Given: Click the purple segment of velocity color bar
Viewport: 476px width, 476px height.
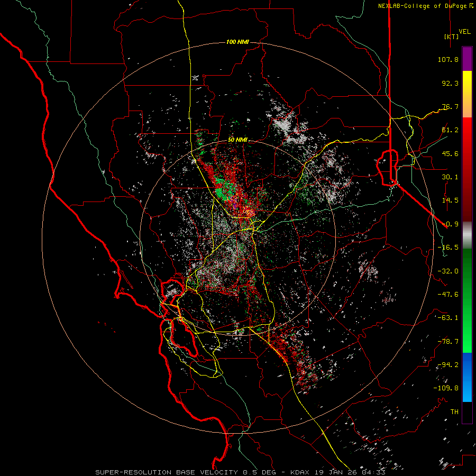Looking at the screenshot, I should point(467,59).
